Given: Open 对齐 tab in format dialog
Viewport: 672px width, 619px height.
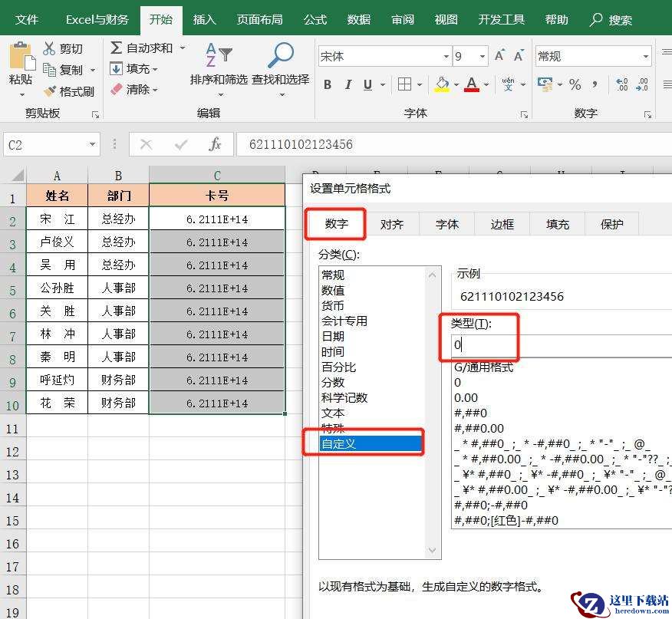Looking at the screenshot, I should click(392, 224).
